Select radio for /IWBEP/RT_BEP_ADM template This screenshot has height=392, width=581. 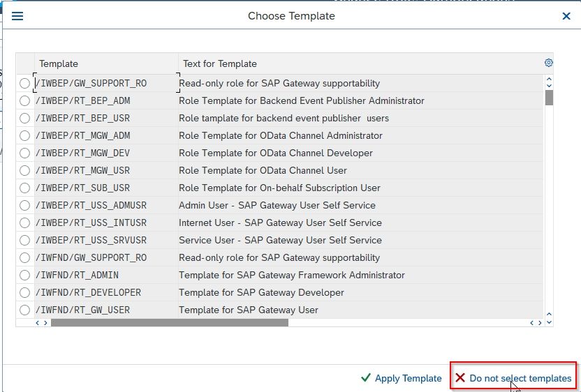(x=25, y=100)
